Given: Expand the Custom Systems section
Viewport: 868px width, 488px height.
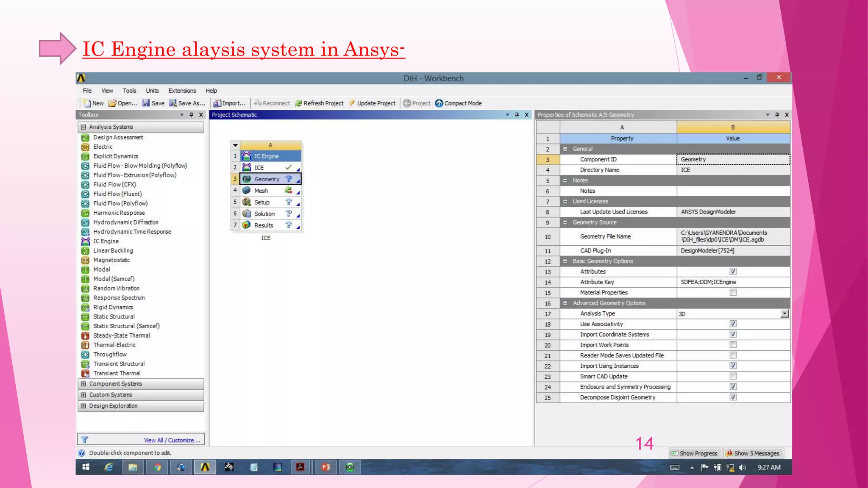Looking at the screenshot, I should tap(83, 395).
